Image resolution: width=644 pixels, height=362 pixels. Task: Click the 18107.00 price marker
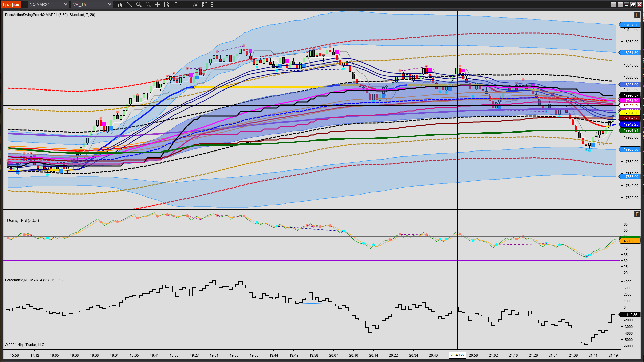(630, 25)
